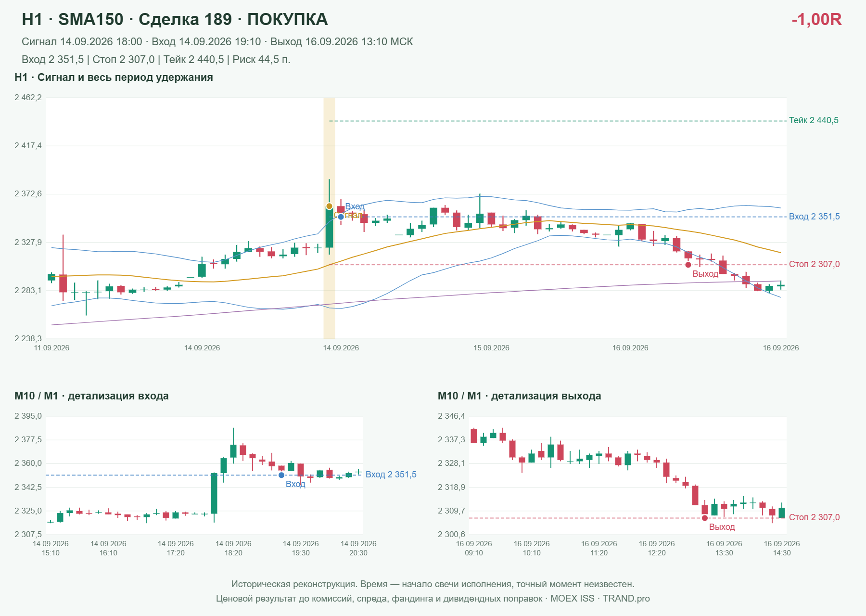Click heading 'M10 / M1 · детализация выхода'
This screenshot has height=616, width=866.
tap(520, 396)
